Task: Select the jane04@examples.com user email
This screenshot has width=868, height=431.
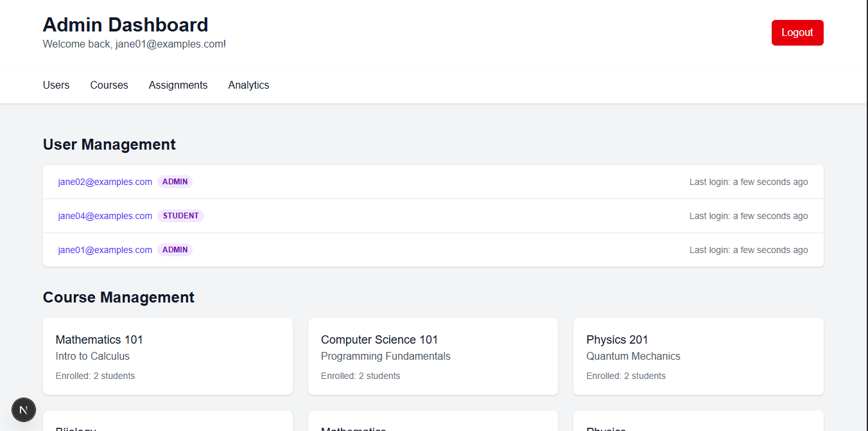Action: click(105, 216)
